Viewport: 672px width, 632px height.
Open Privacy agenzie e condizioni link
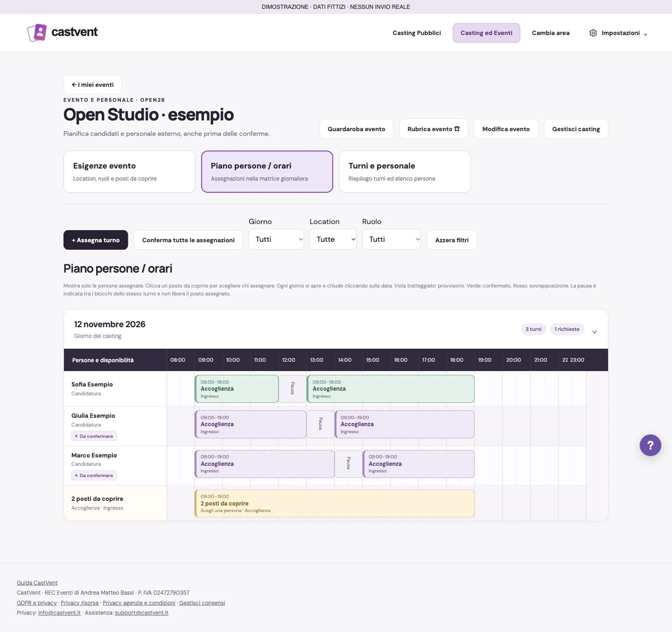pyautogui.click(x=139, y=603)
